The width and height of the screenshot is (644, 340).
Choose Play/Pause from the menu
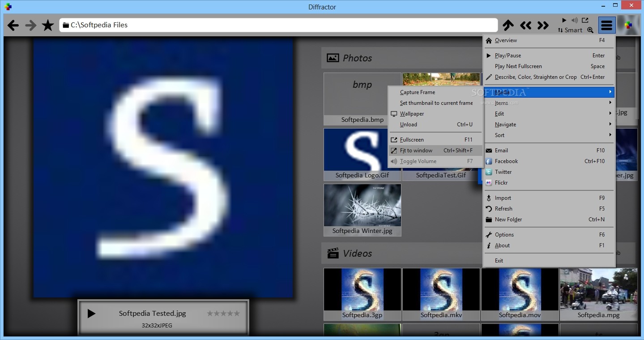pyautogui.click(x=549, y=56)
